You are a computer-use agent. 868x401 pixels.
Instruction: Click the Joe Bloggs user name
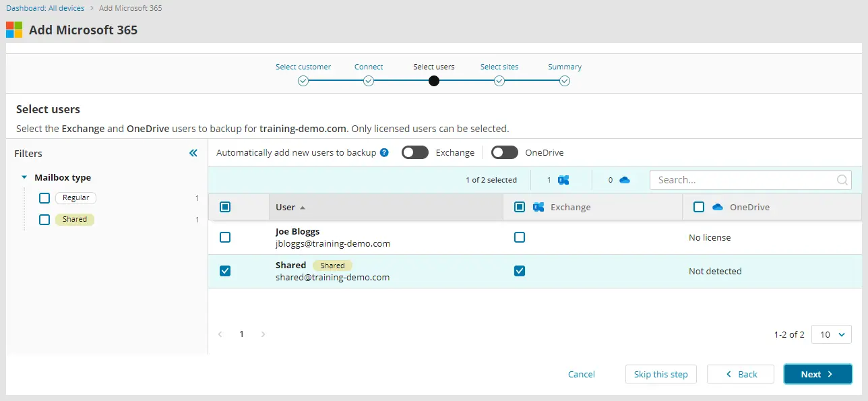(x=298, y=231)
